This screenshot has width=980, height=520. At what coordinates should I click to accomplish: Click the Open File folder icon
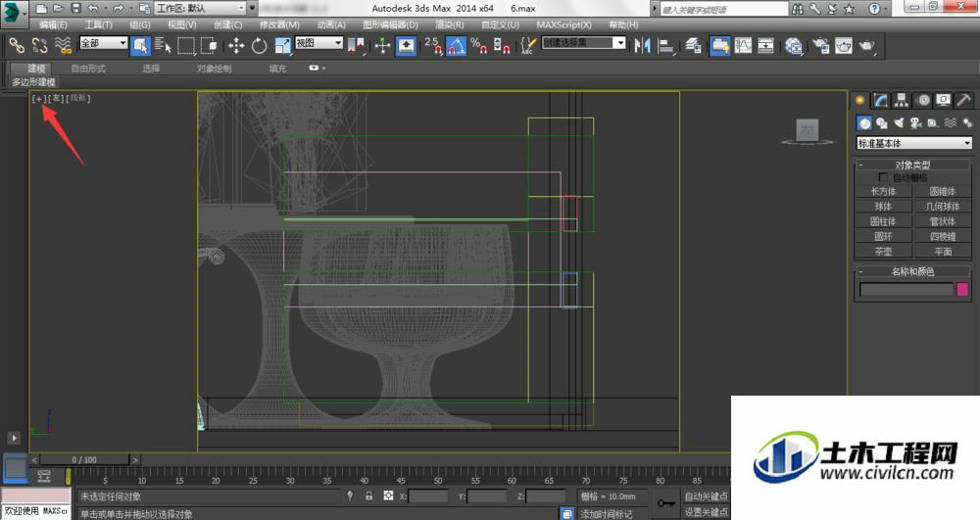[58, 9]
